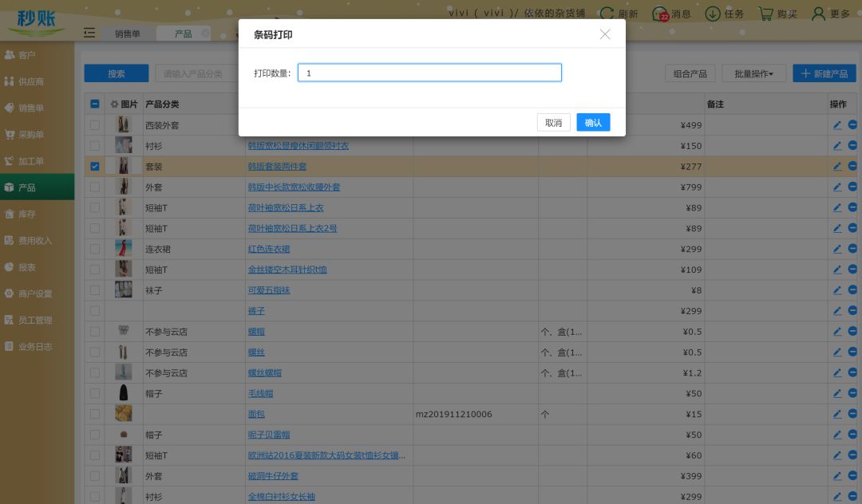Open 库存 in the left sidebar

(27, 214)
